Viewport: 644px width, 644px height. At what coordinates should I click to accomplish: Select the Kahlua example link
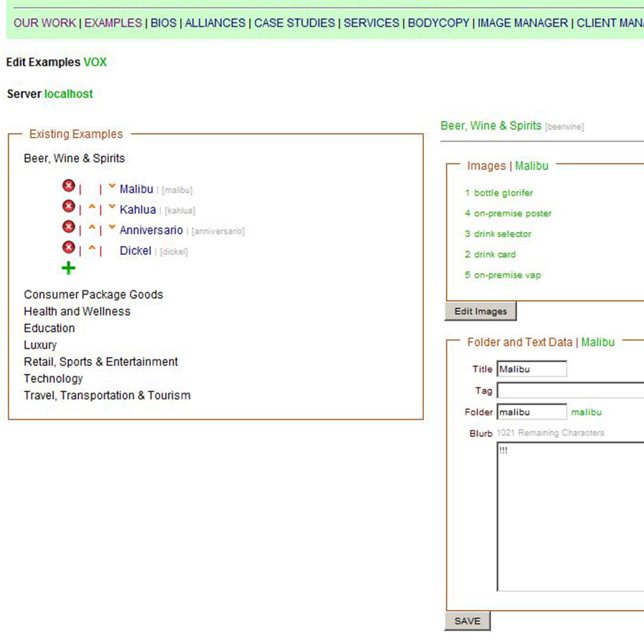[x=138, y=209]
